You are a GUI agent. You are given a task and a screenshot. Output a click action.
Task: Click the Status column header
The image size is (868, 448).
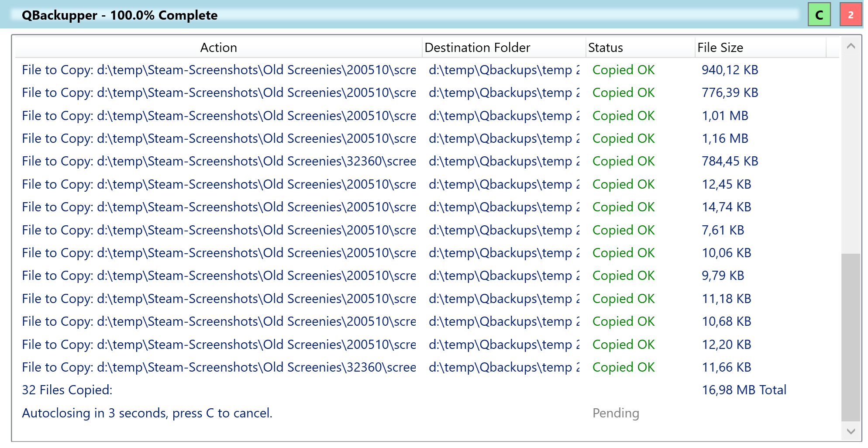641,48
